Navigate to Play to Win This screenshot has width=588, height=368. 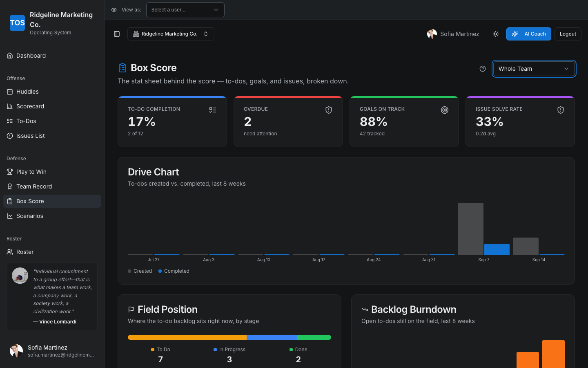coord(52,172)
